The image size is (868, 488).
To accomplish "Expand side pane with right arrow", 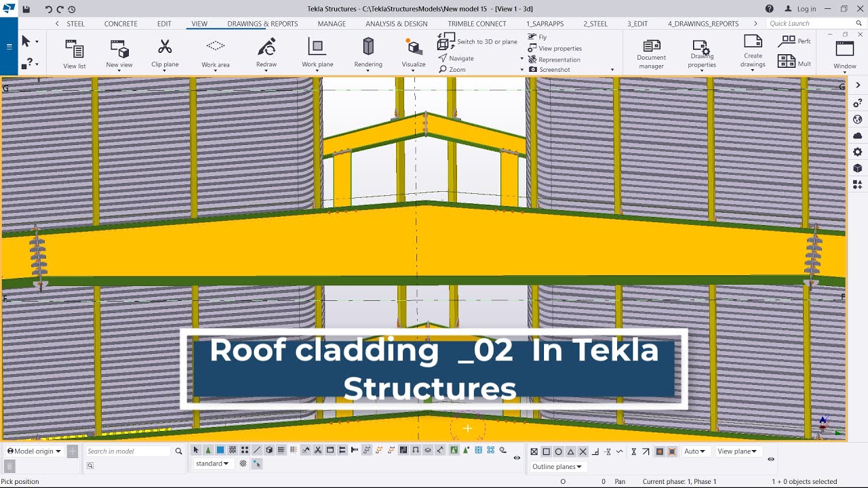I will tap(858, 85).
